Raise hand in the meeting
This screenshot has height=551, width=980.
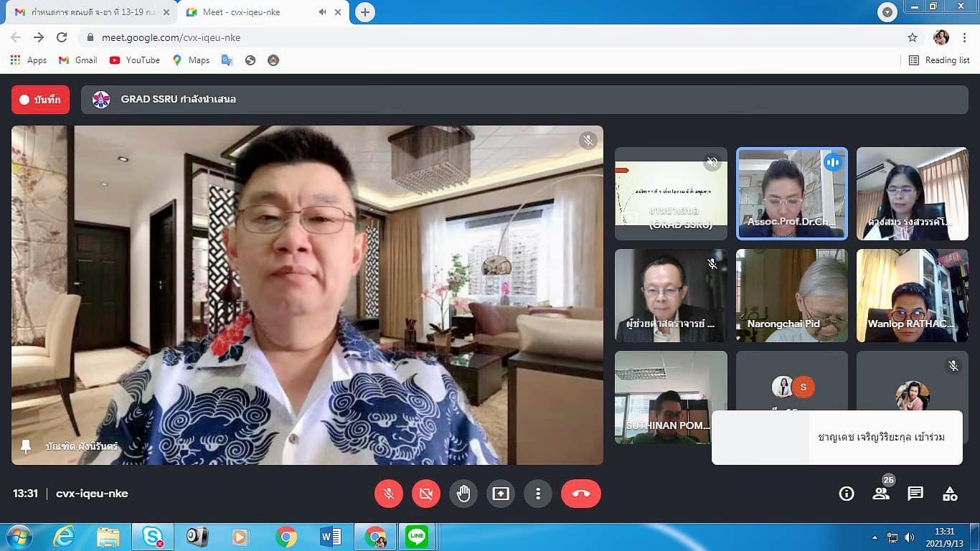coord(463,494)
